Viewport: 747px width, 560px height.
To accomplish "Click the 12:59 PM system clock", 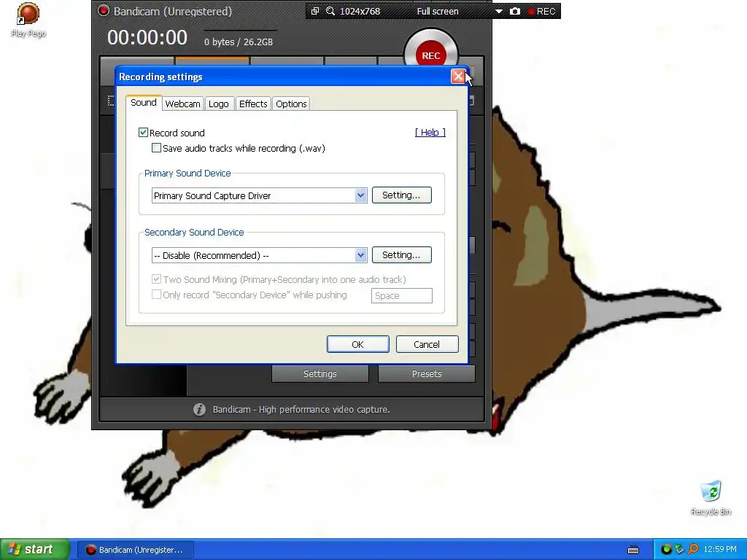I will pyautogui.click(x=720, y=550).
